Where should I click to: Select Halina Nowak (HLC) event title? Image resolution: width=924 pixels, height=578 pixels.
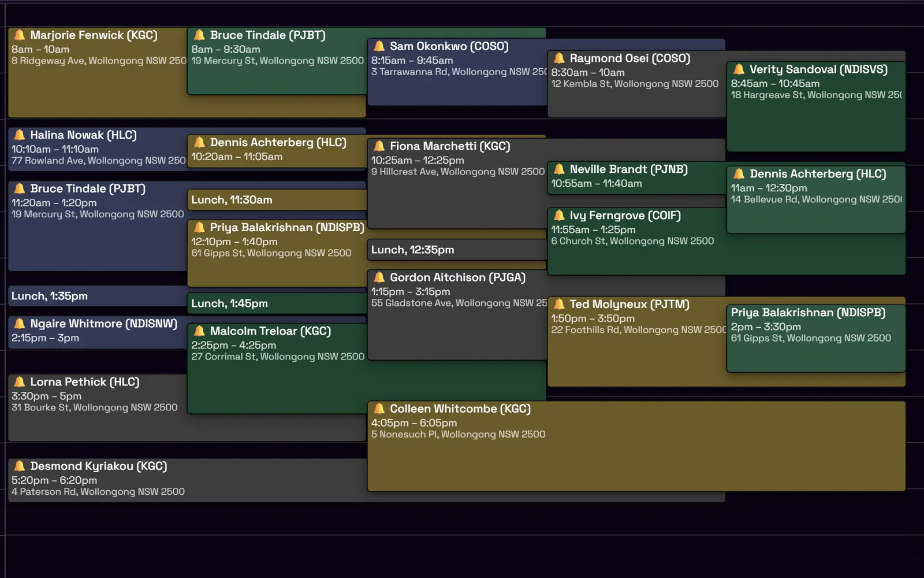[x=83, y=135]
